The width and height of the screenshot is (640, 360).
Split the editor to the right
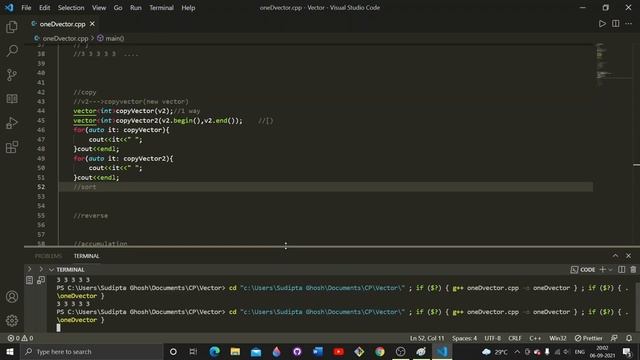point(616,24)
